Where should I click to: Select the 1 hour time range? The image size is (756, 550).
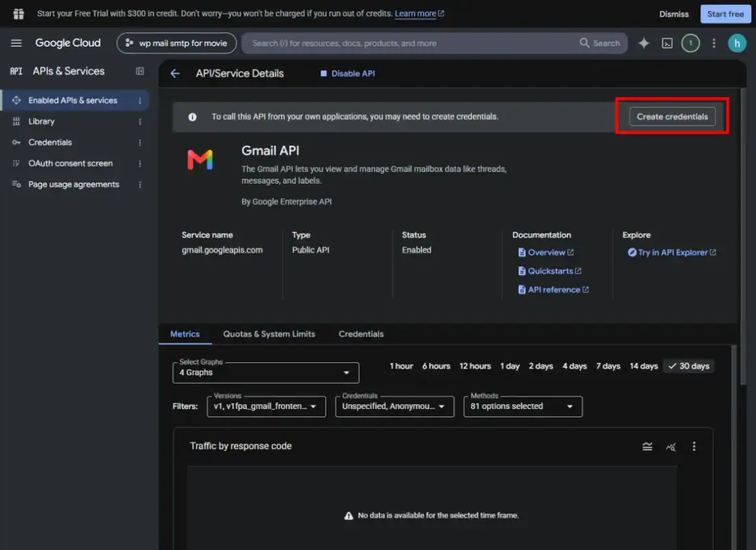point(401,366)
